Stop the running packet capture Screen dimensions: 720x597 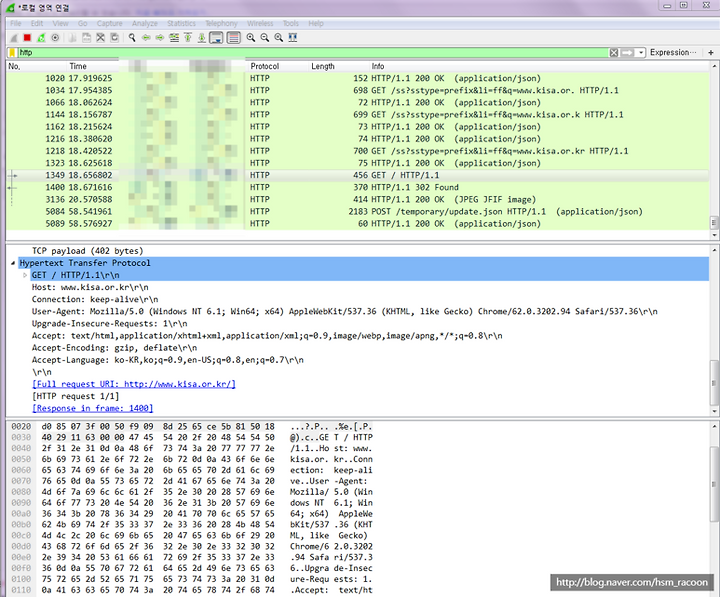tap(27, 38)
